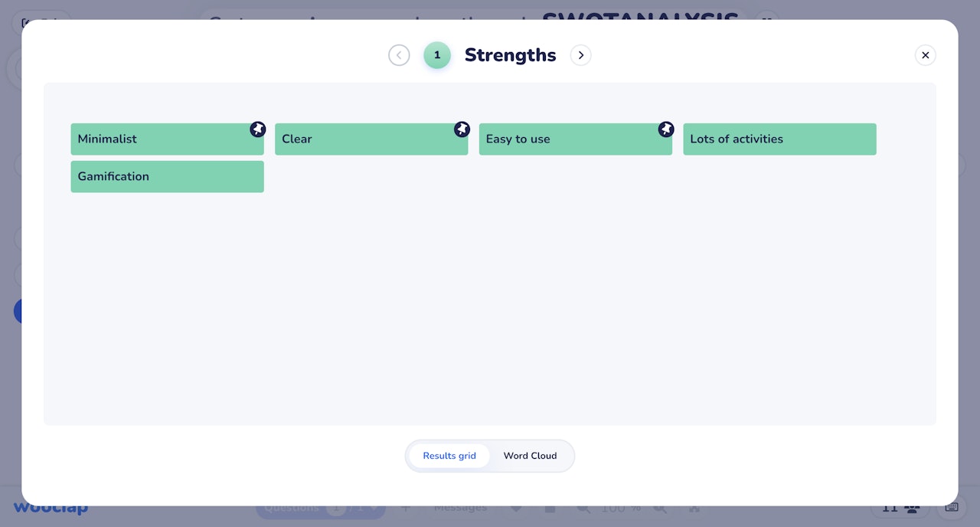Go to the next SWOT category
Screen dimensions: 980x527
(x=581, y=55)
